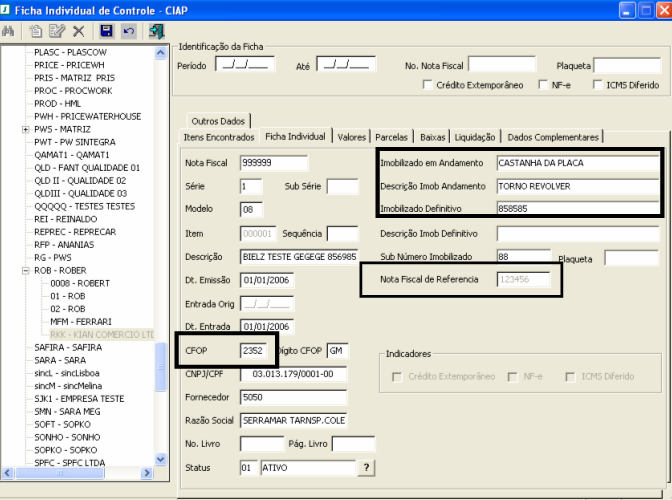Check the ICMS Diferido checkbox
The height and width of the screenshot is (500, 672).
pyautogui.click(x=596, y=86)
